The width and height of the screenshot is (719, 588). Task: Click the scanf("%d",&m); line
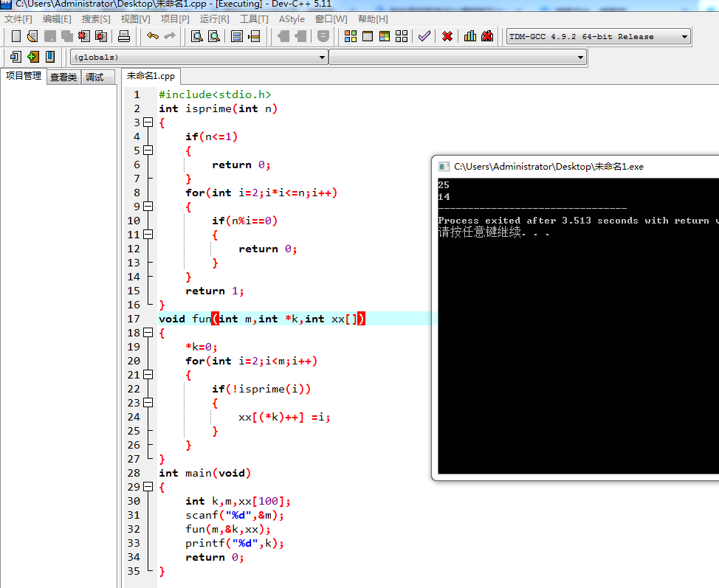[235, 515]
